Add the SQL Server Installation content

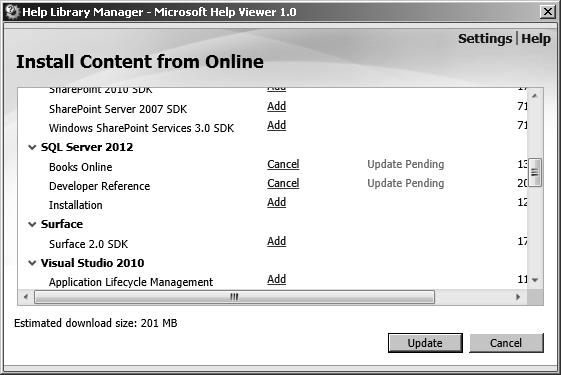click(277, 202)
